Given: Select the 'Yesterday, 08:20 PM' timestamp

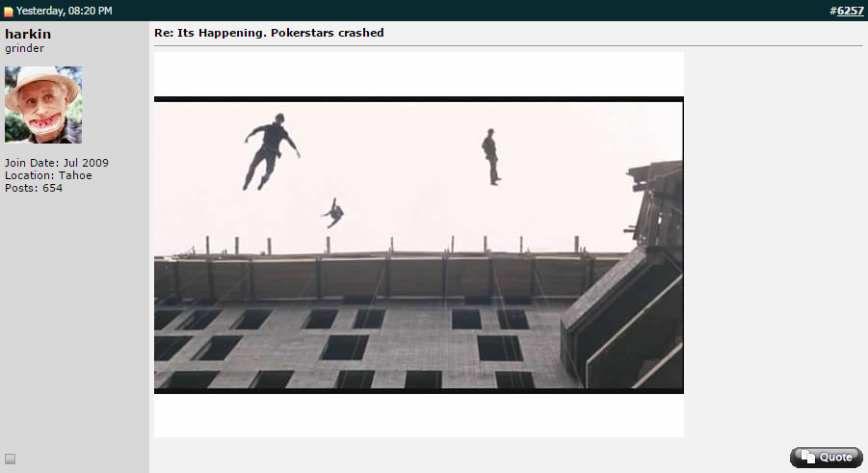Looking at the screenshot, I should tap(65, 11).
